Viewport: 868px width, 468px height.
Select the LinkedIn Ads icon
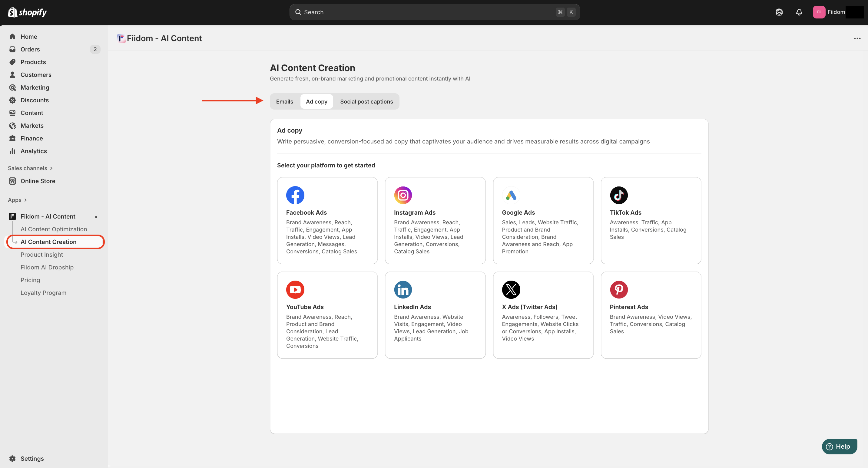click(x=403, y=290)
